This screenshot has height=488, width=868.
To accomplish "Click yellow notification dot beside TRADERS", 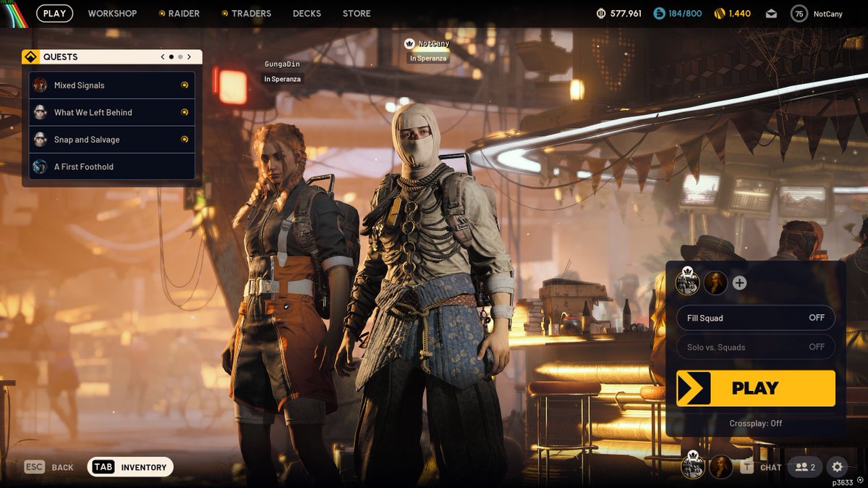I will (x=225, y=13).
